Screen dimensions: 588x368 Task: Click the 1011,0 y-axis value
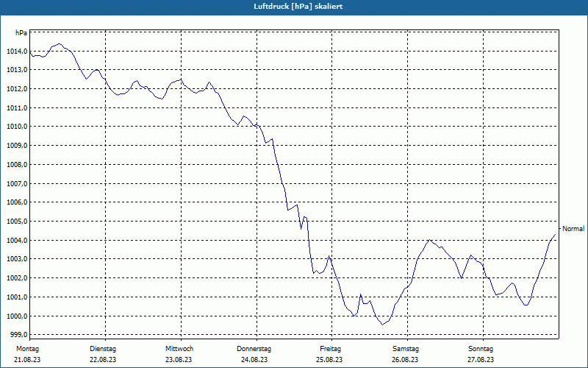click(17, 107)
